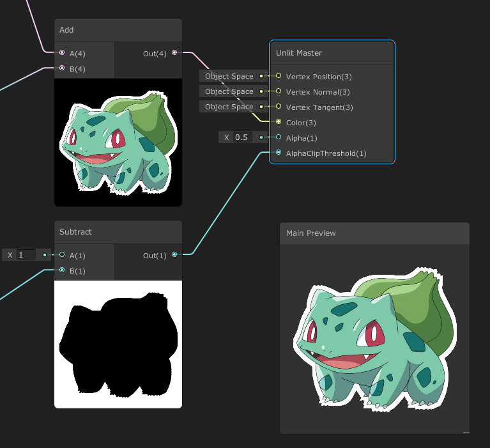Click the Add node Out(4) output port

[174, 52]
